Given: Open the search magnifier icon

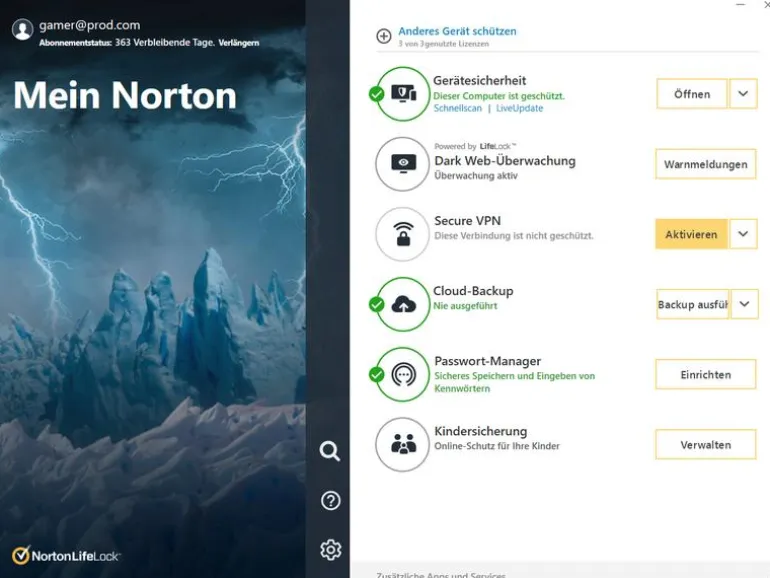Looking at the screenshot, I should (330, 451).
